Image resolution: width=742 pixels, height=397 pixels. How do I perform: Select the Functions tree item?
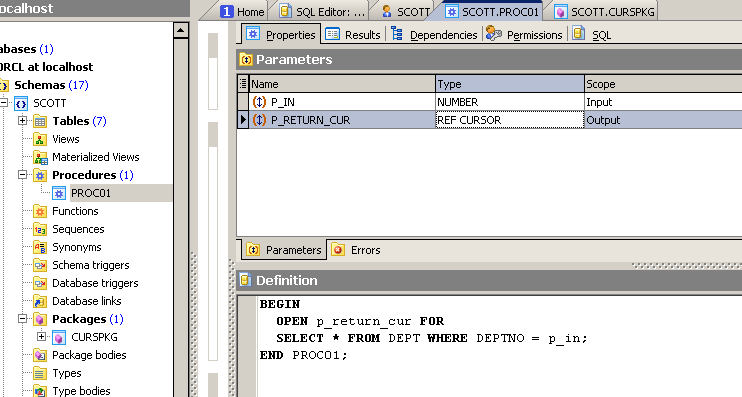coord(75,211)
